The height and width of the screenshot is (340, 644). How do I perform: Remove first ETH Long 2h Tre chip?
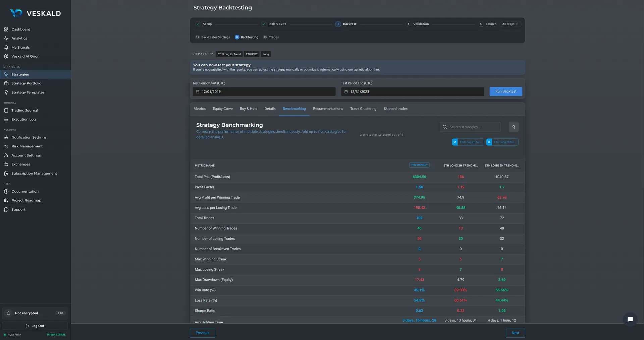[x=455, y=142]
